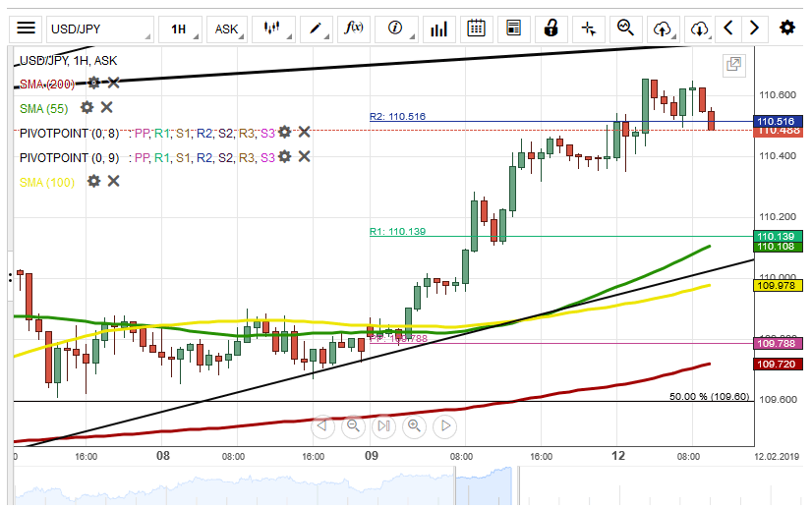Viewport: 812px width, 508px height.
Task: Open chart settings with the gear icon
Action: (786, 28)
